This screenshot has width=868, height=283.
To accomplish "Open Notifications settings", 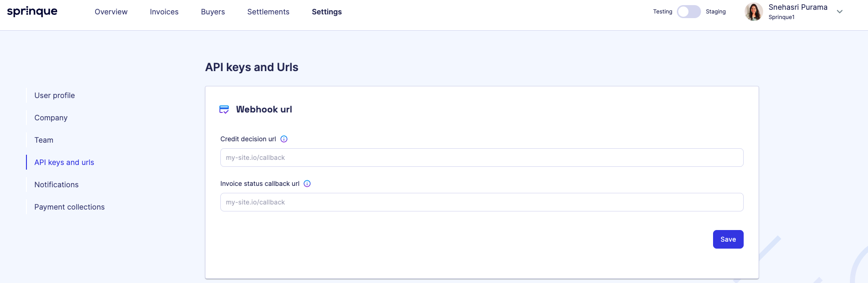I will (x=57, y=184).
